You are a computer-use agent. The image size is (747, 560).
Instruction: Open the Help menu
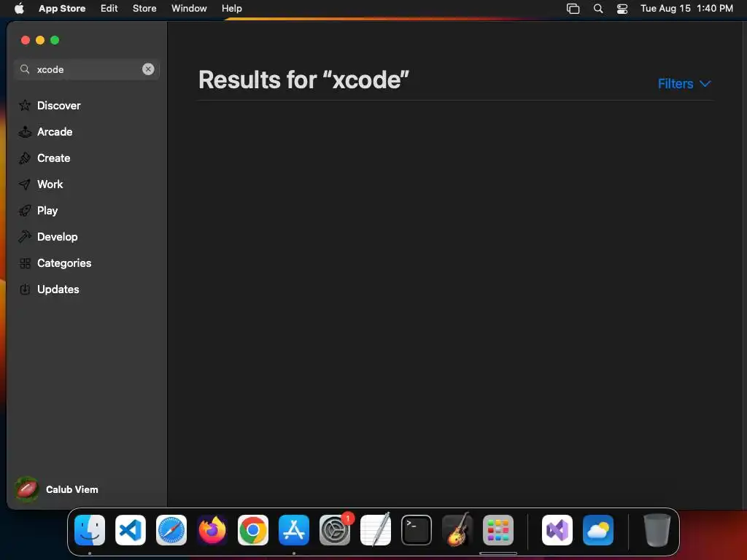(x=231, y=8)
